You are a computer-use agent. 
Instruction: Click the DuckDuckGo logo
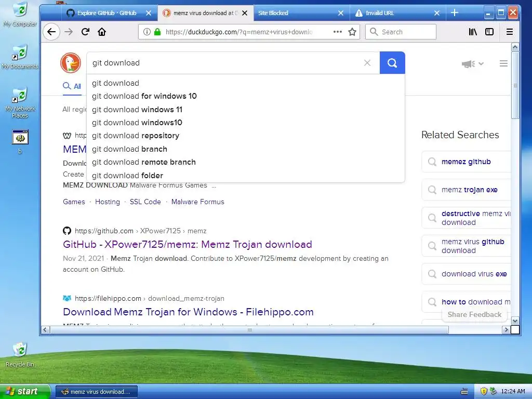[x=71, y=63]
